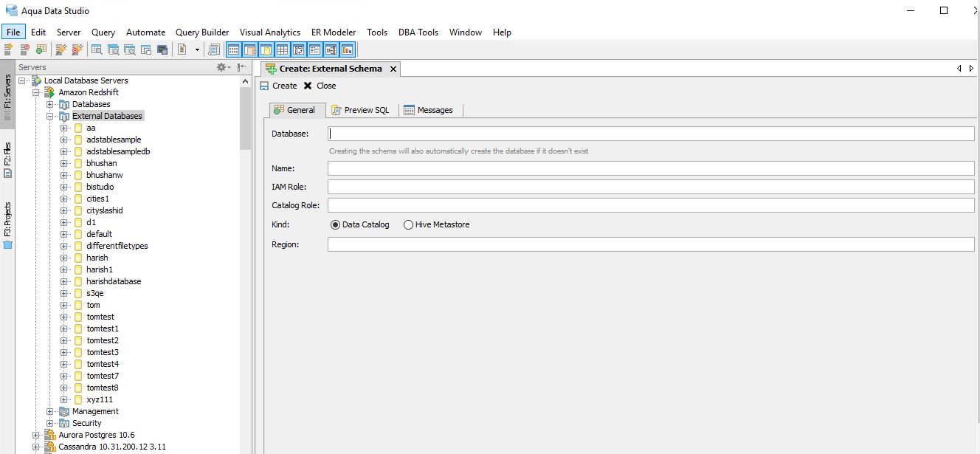The width and height of the screenshot is (980, 454).
Task: Toggle the form-list highlighted toolbar button
Action: click(x=315, y=49)
